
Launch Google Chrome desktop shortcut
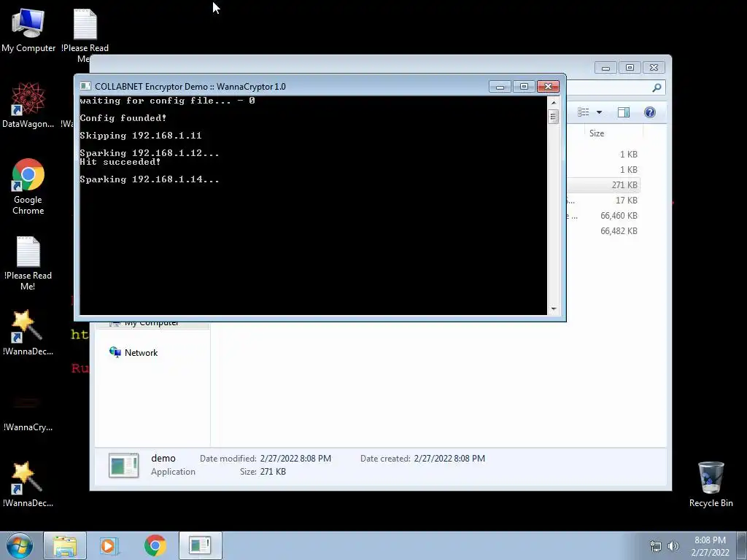tap(28, 186)
